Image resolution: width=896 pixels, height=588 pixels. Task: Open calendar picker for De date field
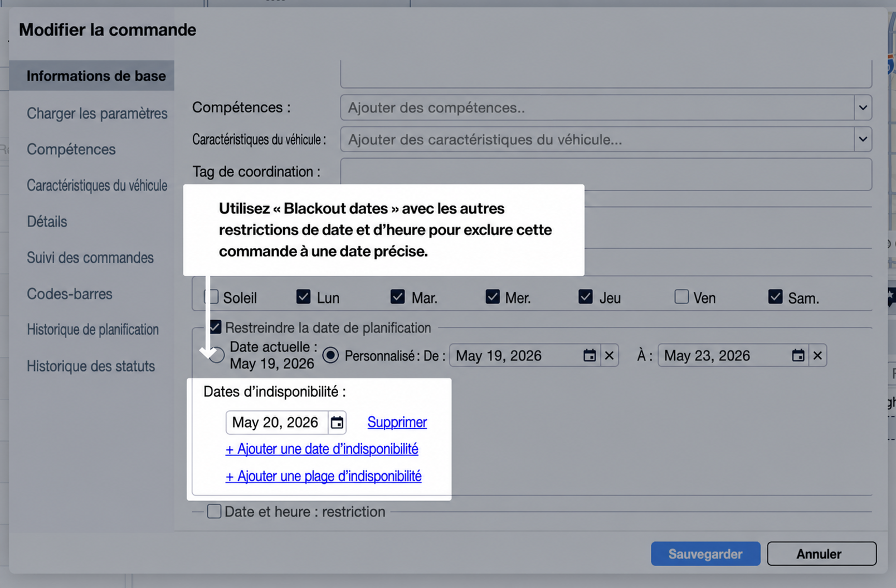589,356
